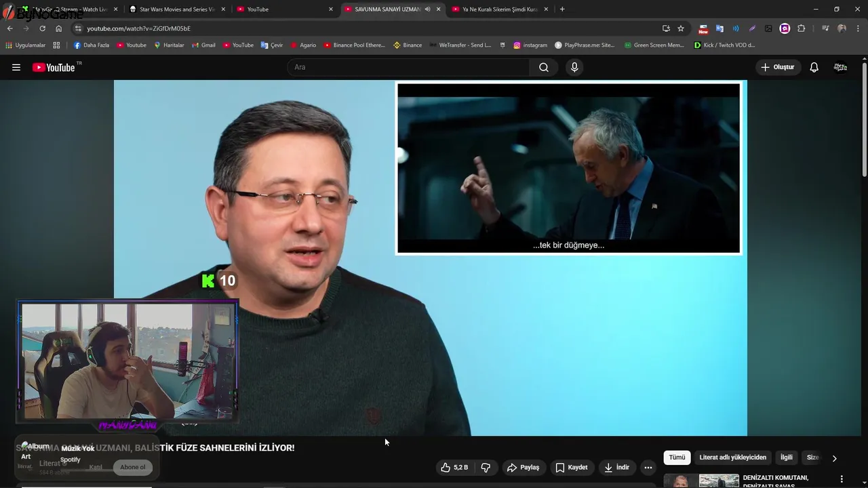Open the Haritalar bookmark

[169, 45]
